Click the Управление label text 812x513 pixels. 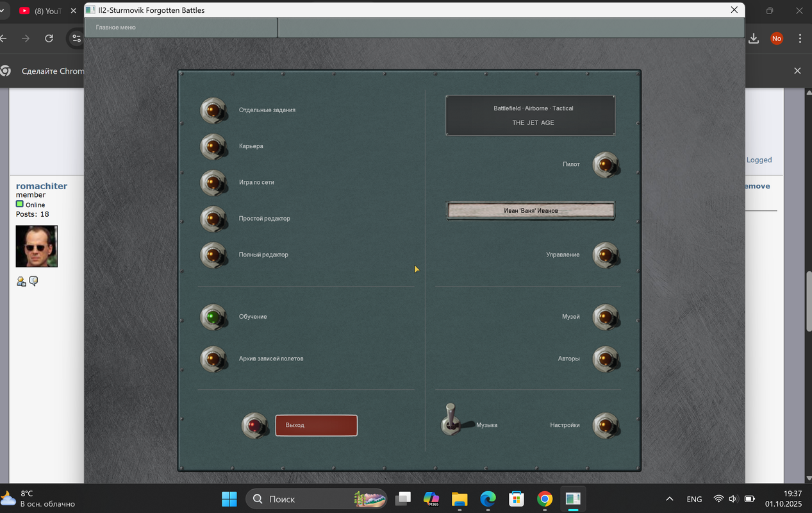(x=563, y=255)
